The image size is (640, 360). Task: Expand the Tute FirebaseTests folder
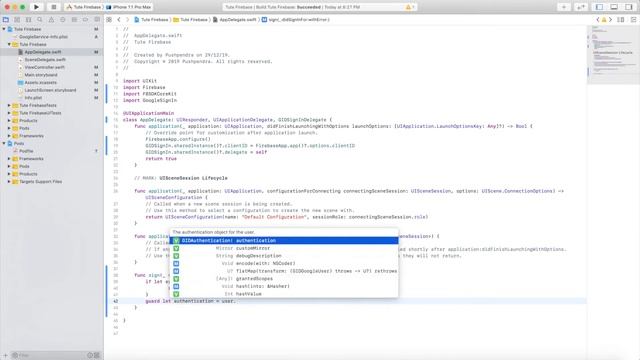tap(9, 105)
